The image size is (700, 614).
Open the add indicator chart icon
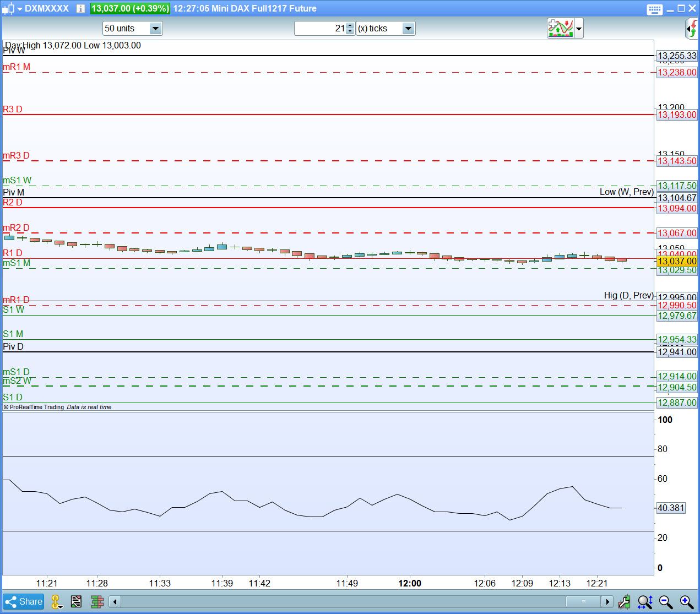tap(560, 28)
